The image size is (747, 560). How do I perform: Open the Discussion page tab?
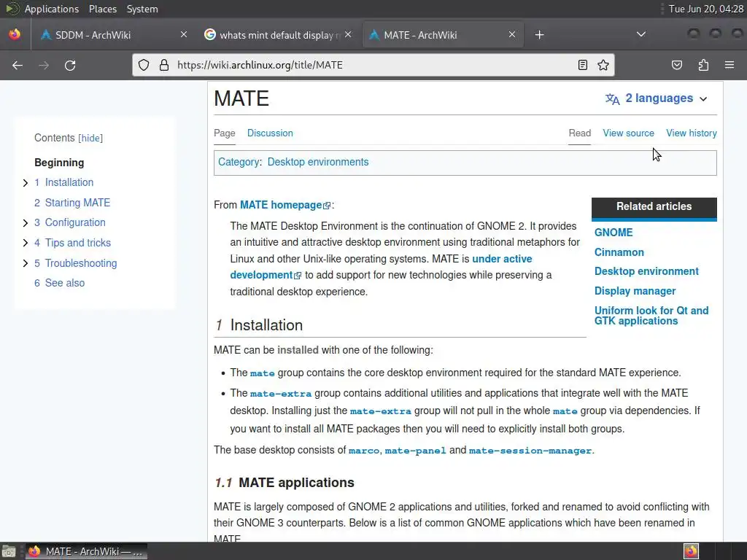point(270,133)
